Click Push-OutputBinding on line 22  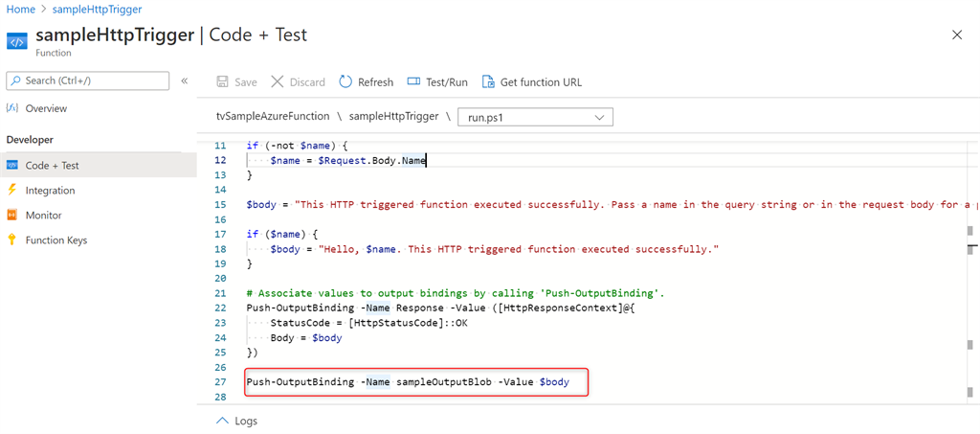(301, 308)
